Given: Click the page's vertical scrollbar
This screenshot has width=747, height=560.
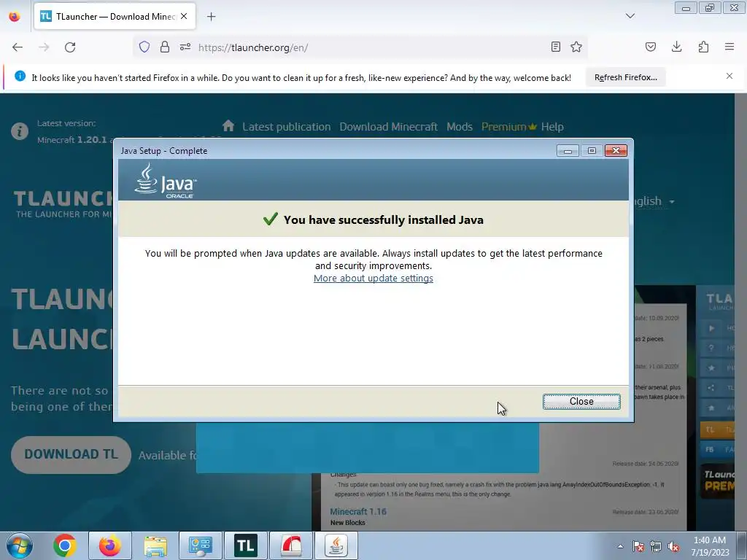Looking at the screenshot, I should click(740, 312).
